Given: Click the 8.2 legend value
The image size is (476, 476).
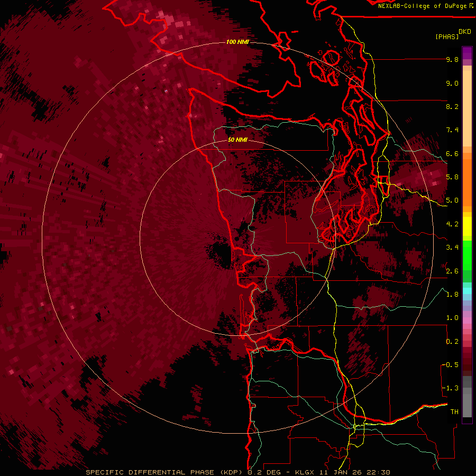Looking at the screenshot, I should pyautogui.click(x=452, y=106).
